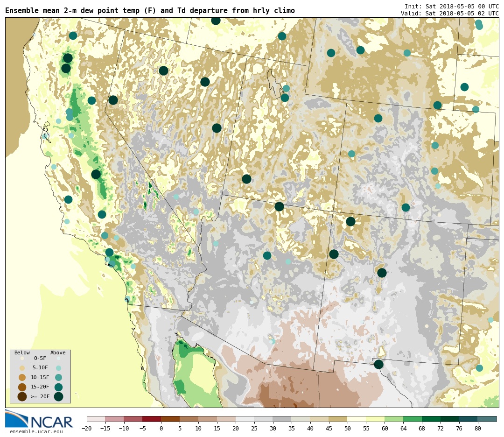Click the '50' colorbar label
Viewport: 504px width, 437px height.
(348, 429)
